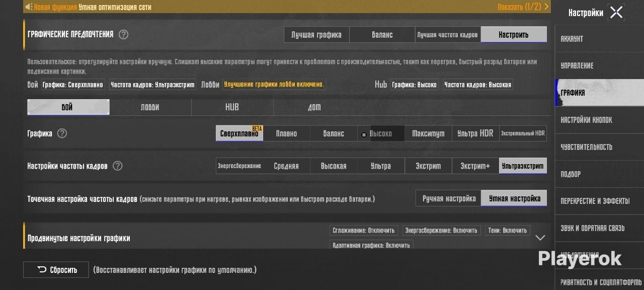Click Частота кадров: Высокая Hub tag
The image size is (644, 290).
pyautogui.click(x=477, y=85)
